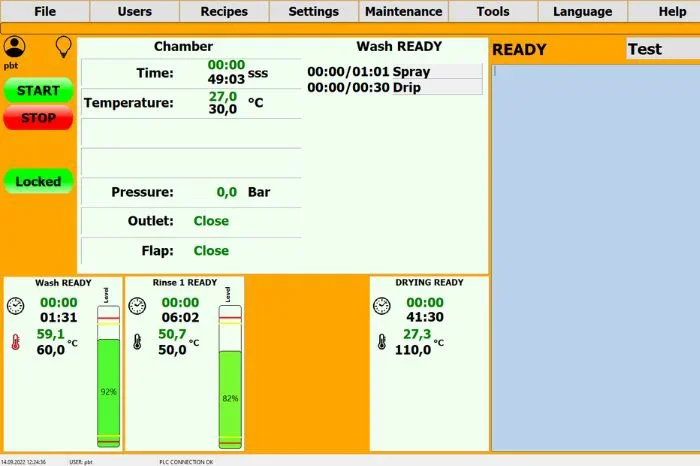Viewport: 700px width, 466px height.
Task: Open the Maintenance menu
Action: (404, 11)
